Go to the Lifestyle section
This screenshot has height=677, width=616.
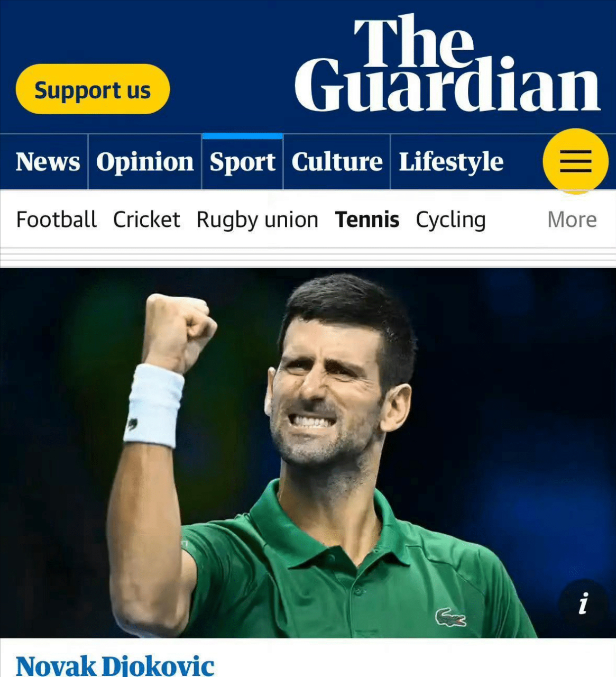(451, 162)
